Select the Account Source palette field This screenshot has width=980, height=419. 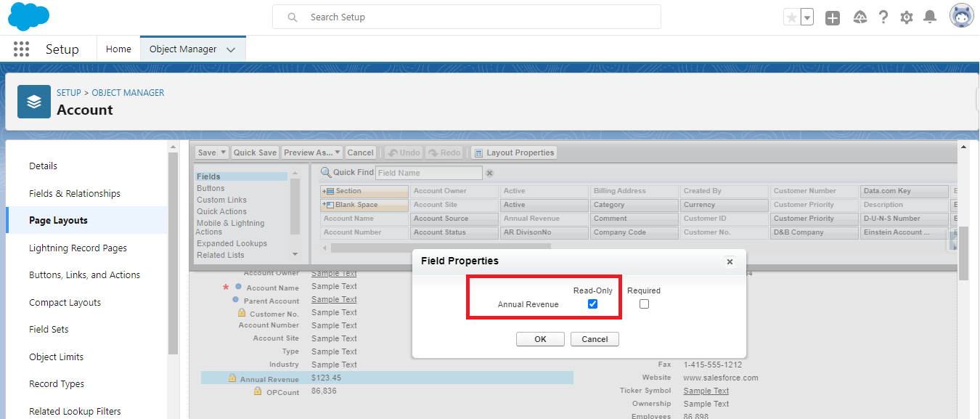[x=454, y=219]
